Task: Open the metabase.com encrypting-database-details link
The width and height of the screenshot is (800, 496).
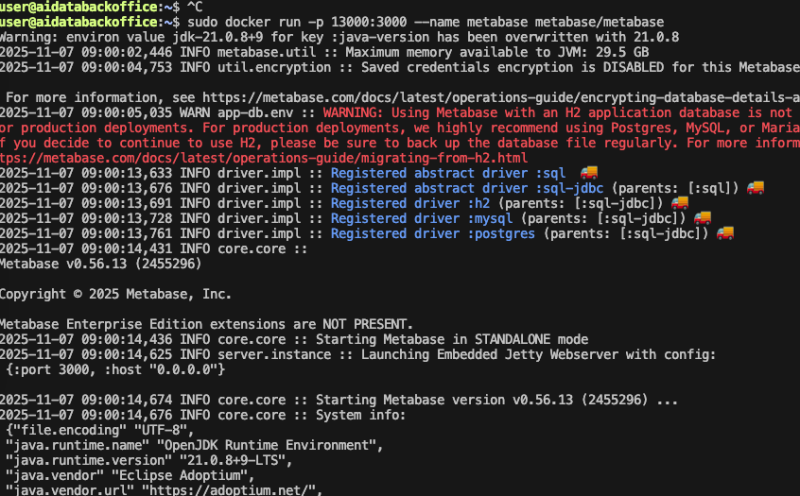Action: point(501,97)
